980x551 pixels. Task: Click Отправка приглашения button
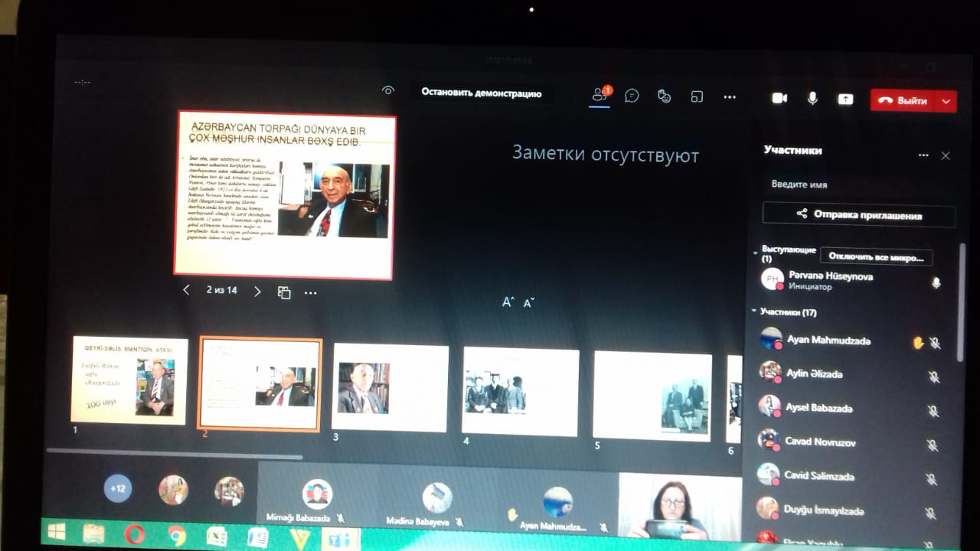tap(859, 214)
